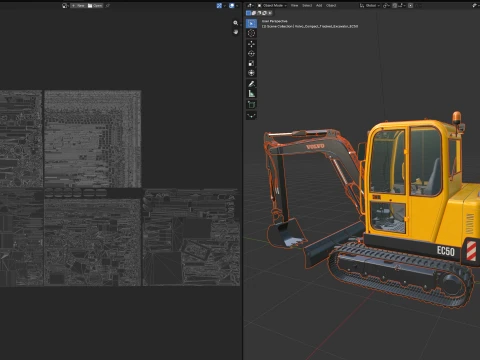Image resolution: width=480 pixels, height=360 pixels.
Task: Toggle UV editor gizmo visibility
Action: coord(219,6)
